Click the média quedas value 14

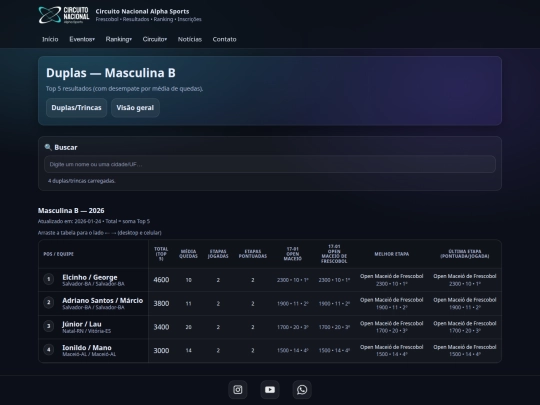[188, 351]
